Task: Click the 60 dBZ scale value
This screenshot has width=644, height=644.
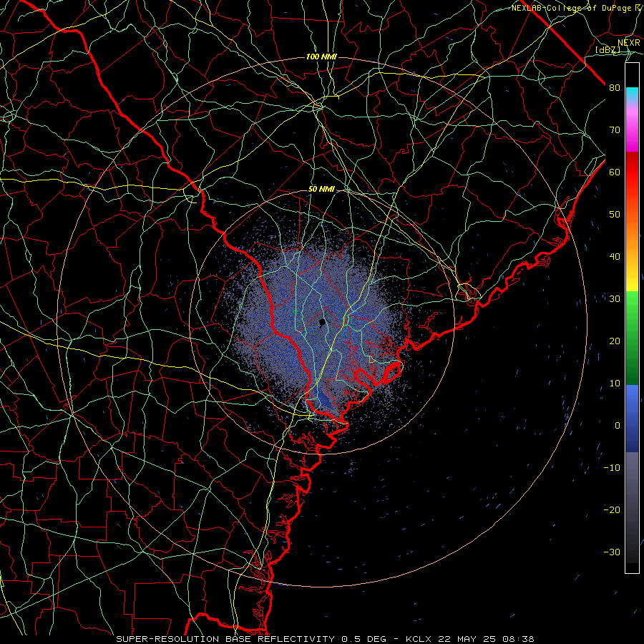Action: click(615, 172)
